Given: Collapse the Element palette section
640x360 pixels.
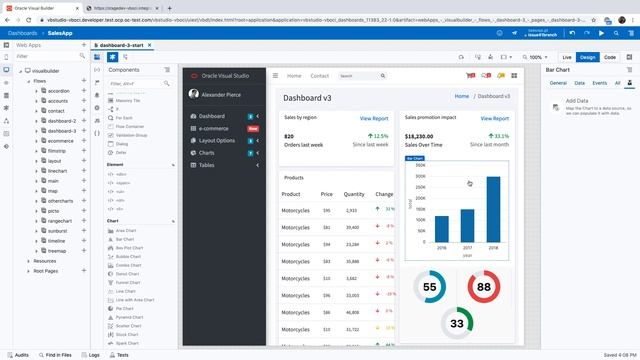Looking at the screenshot, I should point(173,164).
